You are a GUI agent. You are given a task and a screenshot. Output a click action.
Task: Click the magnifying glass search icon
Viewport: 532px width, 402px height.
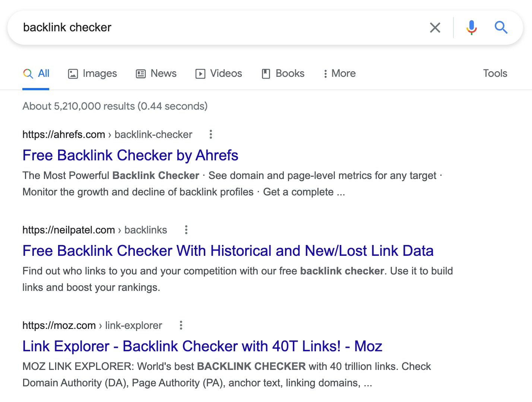(501, 27)
